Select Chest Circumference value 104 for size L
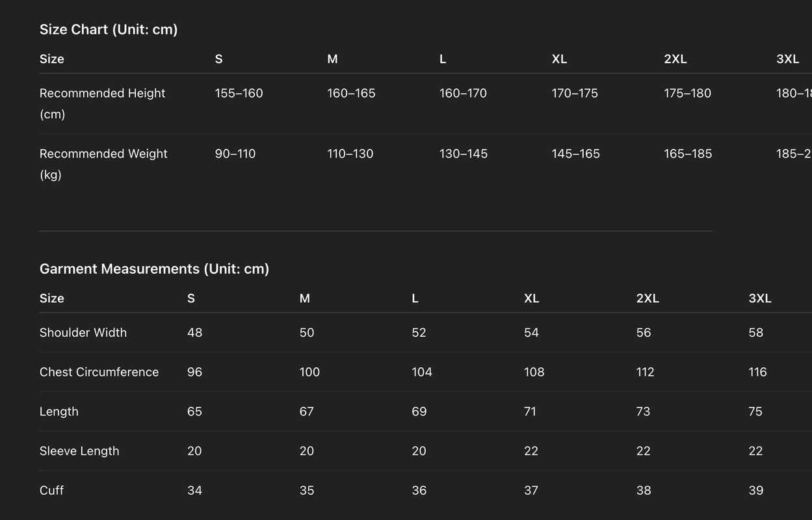The image size is (812, 520). 422,372
